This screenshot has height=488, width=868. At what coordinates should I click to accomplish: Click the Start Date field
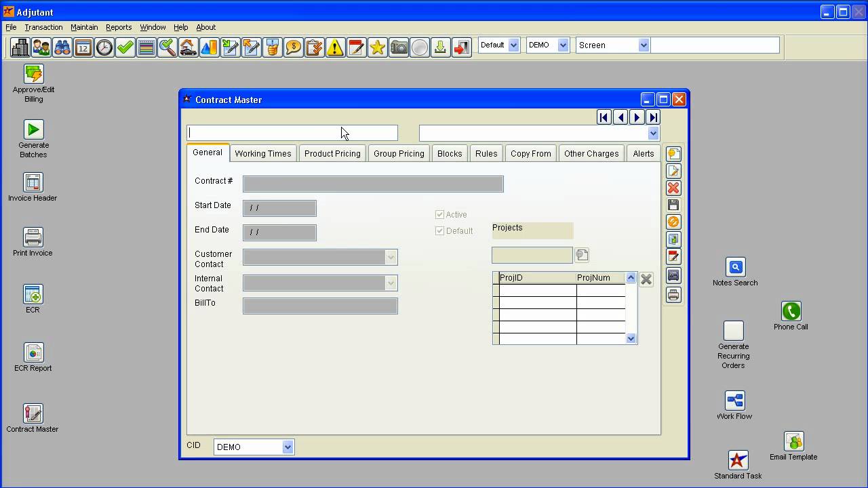[x=279, y=208]
